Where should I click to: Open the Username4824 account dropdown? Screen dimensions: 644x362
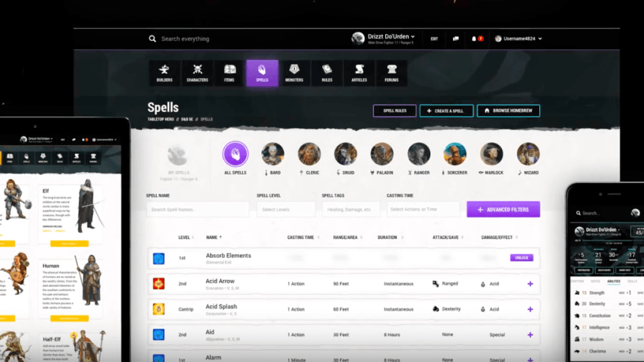pyautogui.click(x=518, y=39)
